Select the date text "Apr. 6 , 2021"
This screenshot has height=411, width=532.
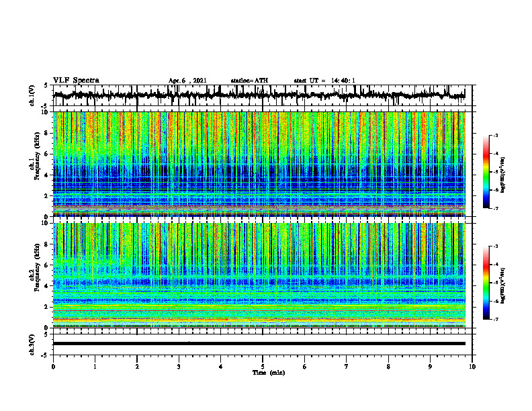click(187, 81)
